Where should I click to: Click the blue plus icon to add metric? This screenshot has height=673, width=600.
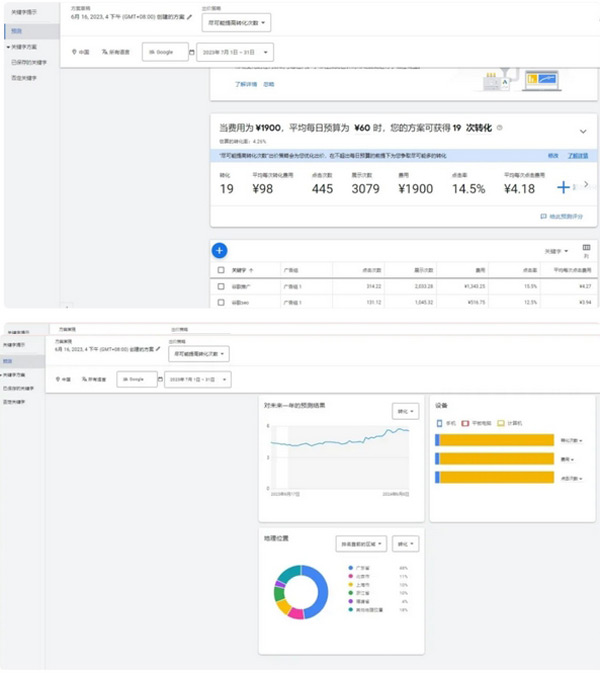point(563,187)
